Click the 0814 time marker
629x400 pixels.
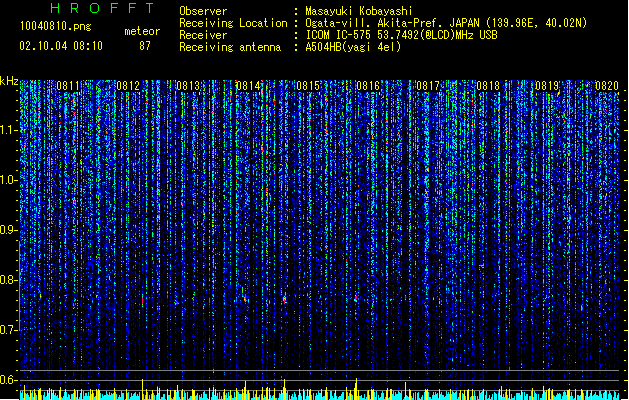(248, 86)
